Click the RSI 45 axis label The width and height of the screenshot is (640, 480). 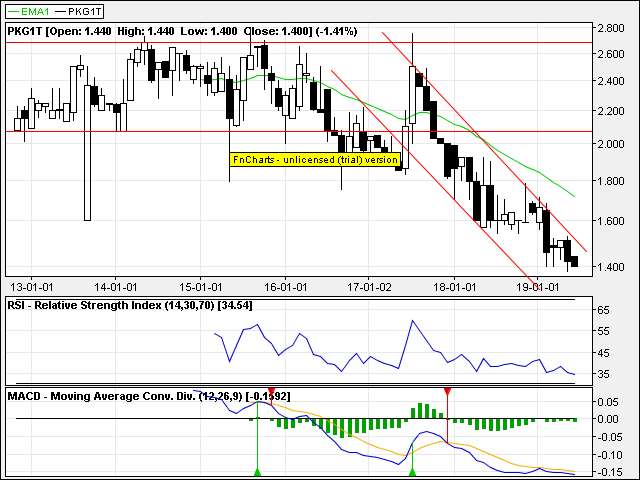[603, 353]
